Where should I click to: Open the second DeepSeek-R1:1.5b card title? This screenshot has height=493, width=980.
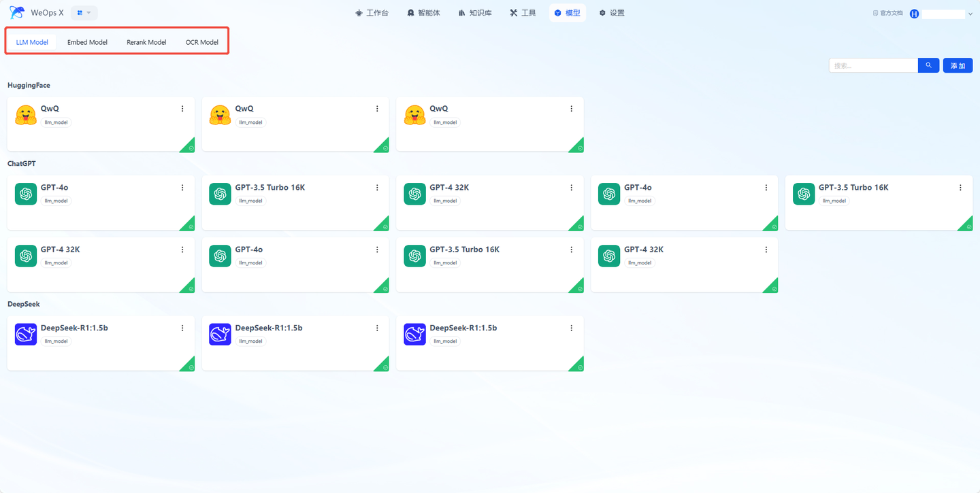[269, 328]
